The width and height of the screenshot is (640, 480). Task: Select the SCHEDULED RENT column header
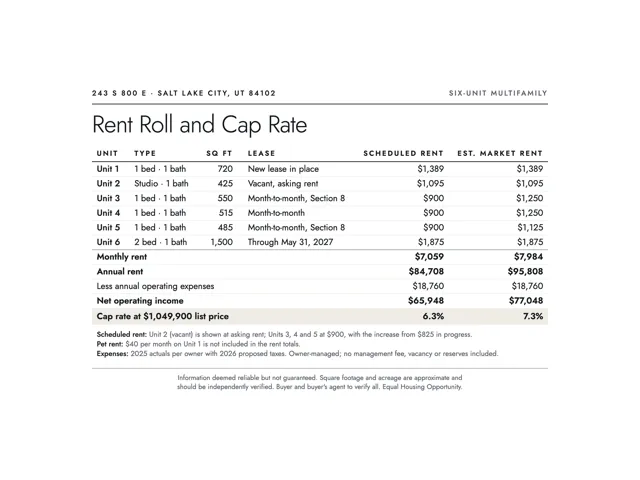coord(403,153)
